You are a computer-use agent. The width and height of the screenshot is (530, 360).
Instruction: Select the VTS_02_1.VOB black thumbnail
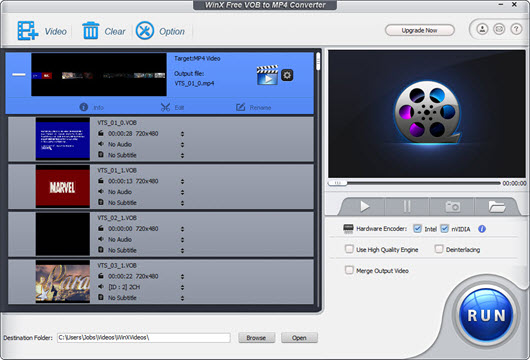63,234
